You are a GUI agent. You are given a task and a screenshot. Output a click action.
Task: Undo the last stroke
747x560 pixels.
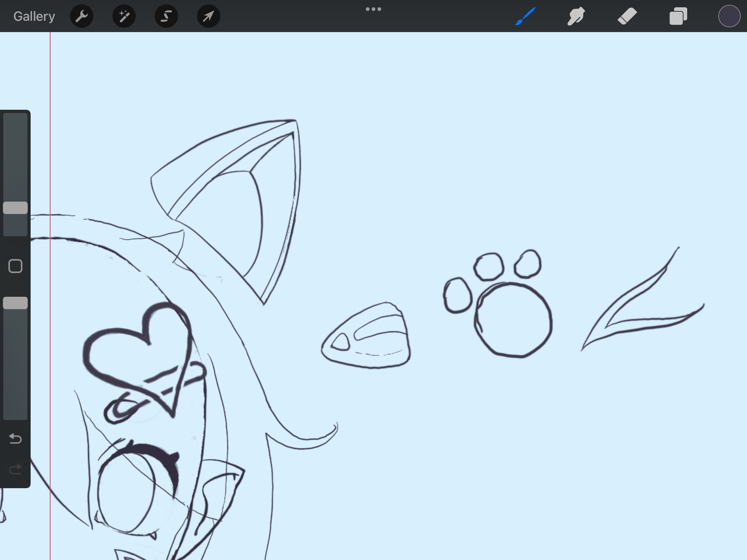click(15, 438)
